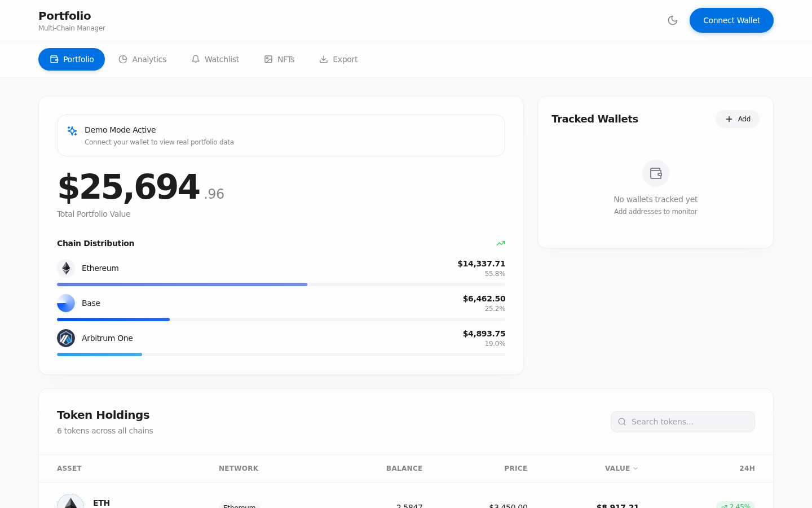
Task: Click the Search tokens input field
Action: coord(682,422)
